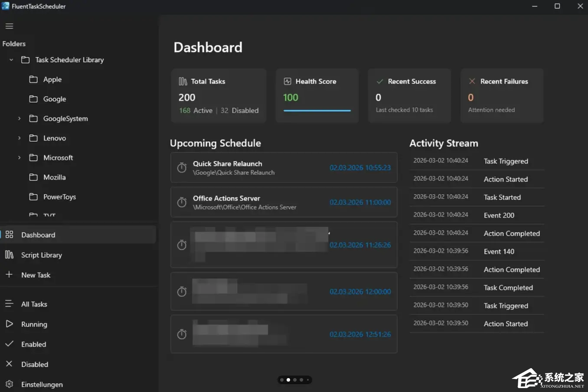The height and width of the screenshot is (392, 588).
Task: Click timer icon of 11:26:26 task
Action: coord(182,245)
